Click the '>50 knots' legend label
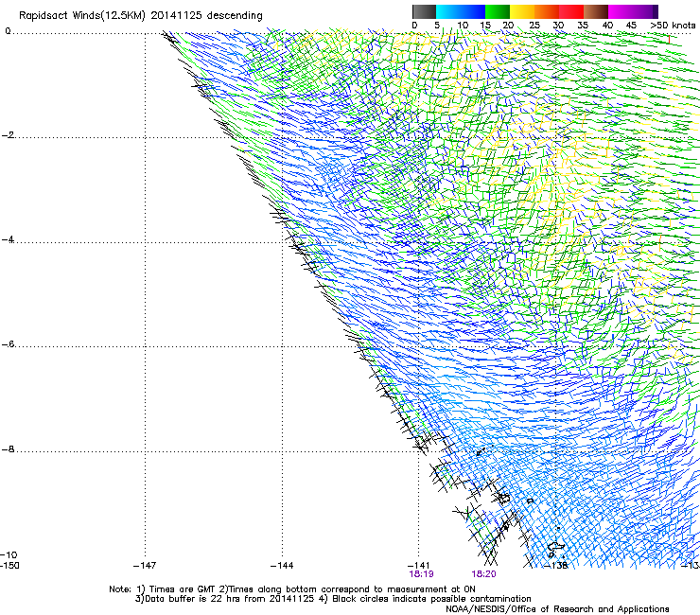Image resolution: width=700 pixels, height=615 pixels. click(673, 26)
